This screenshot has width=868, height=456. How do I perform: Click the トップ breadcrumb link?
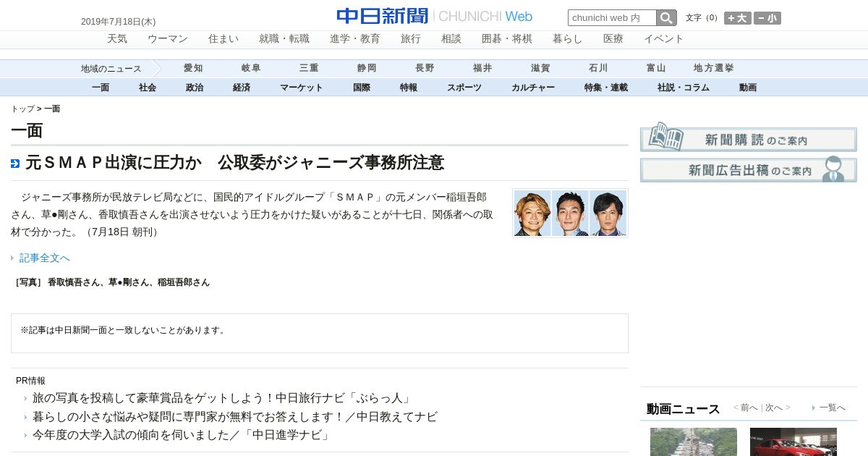pos(22,109)
